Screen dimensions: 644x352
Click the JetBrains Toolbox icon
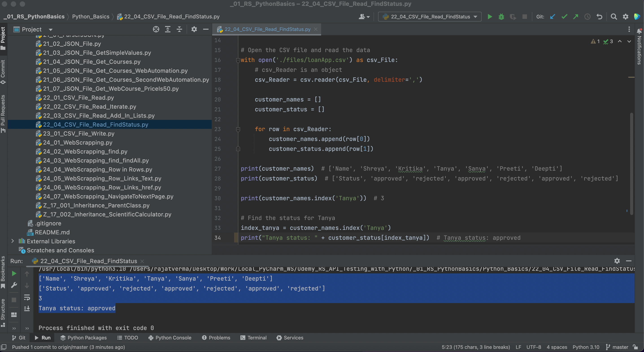pyautogui.click(x=637, y=17)
